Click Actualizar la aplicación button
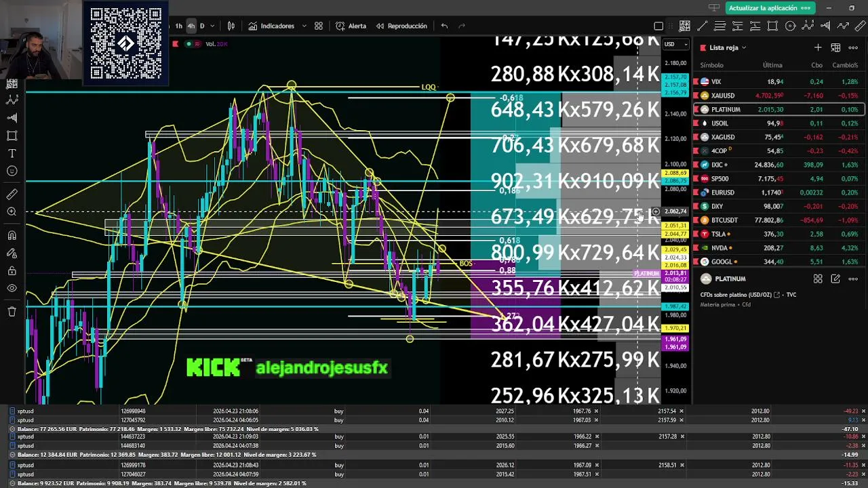868x488 pixels. [x=770, y=8]
